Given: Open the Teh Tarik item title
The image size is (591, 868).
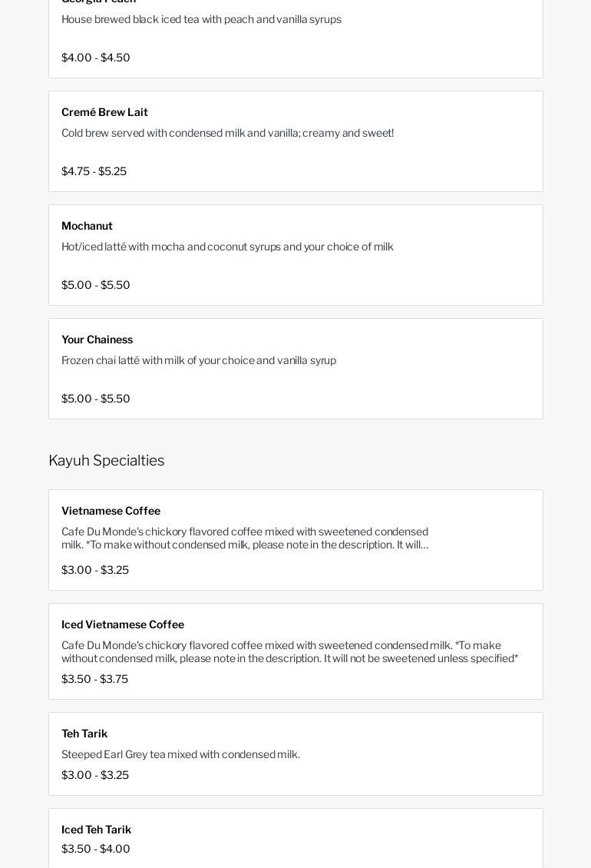Looking at the screenshot, I should (x=84, y=734).
